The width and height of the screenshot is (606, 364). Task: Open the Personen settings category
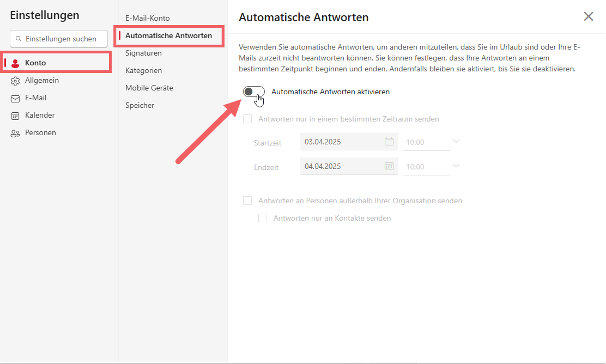pos(40,132)
